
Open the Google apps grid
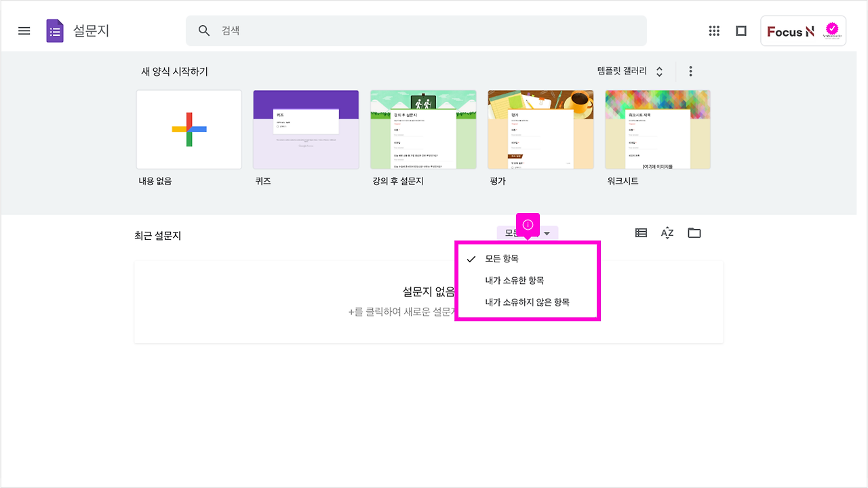point(713,30)
